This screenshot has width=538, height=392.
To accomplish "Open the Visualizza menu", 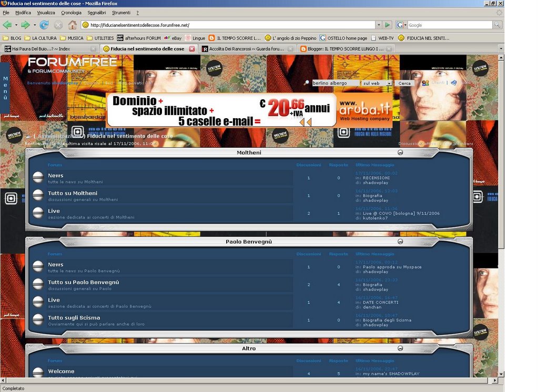I will [x=46, y=13].
